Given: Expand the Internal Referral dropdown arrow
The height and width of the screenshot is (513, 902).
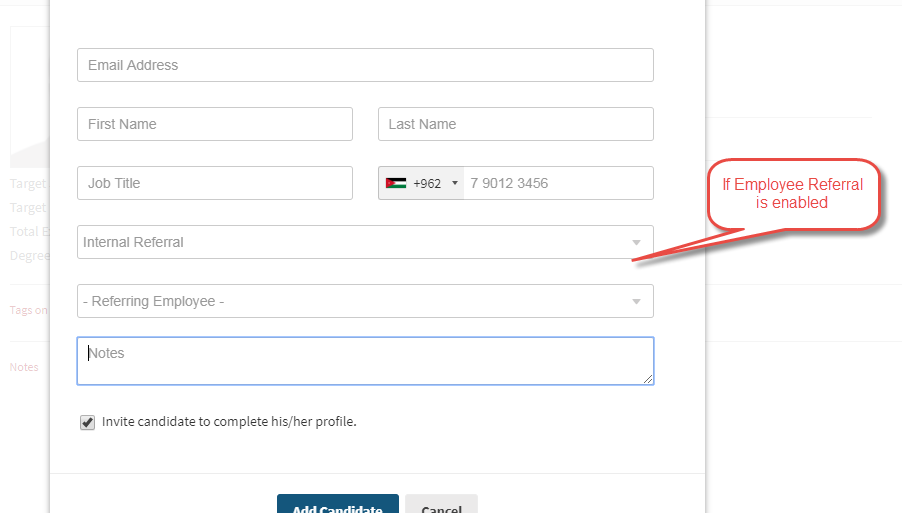Looking at the screenshot, I should click(x=636, y=243).
